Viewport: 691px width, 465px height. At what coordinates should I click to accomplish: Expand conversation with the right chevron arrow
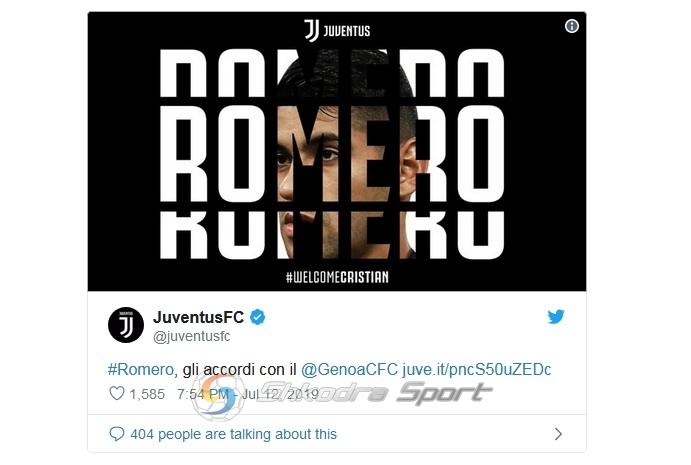(558, 434)
